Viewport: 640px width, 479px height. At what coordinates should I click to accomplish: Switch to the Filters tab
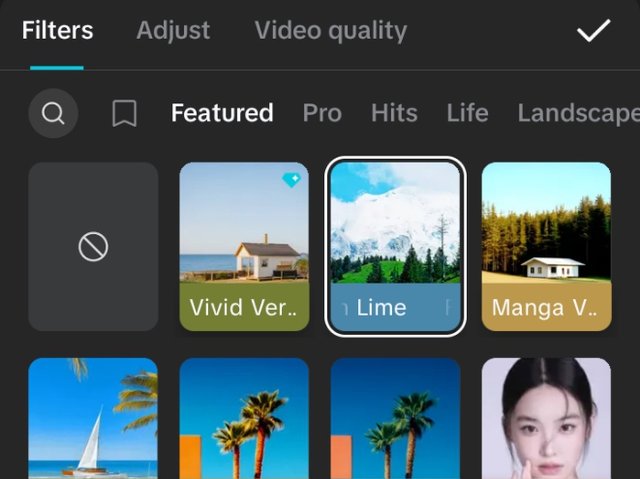tap(58, 31)
